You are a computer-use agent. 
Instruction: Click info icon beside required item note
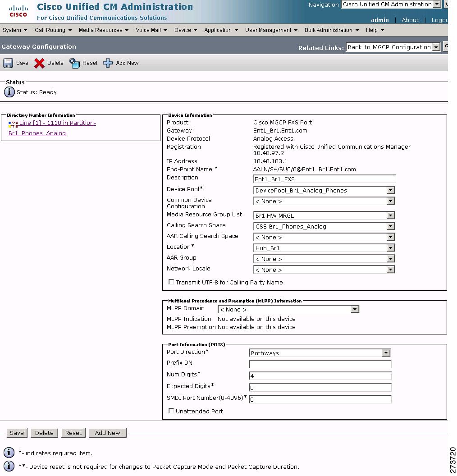tap(9, 452)
